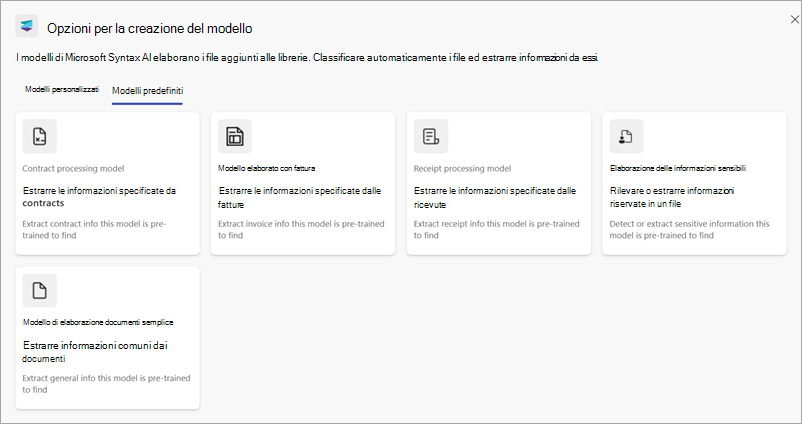Choose Elaborazione delle informazioni sensibili title
The height and width of the screenshot is (424, 802).
678,168
